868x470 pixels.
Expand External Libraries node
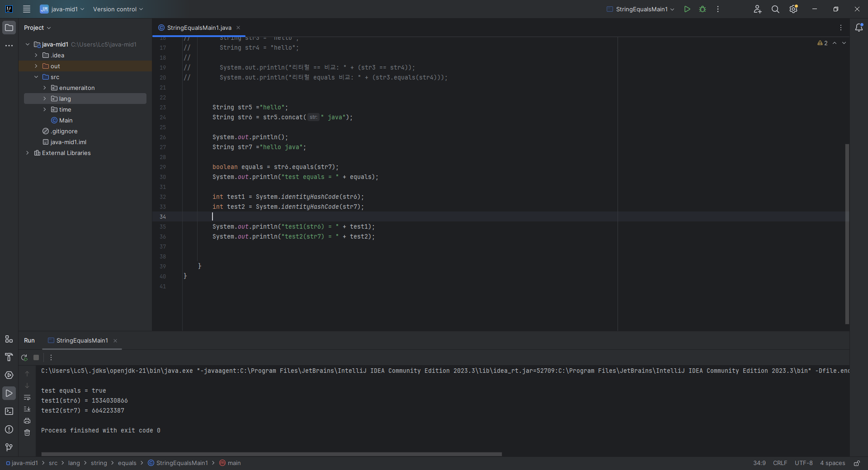click(x=28, y=153)
